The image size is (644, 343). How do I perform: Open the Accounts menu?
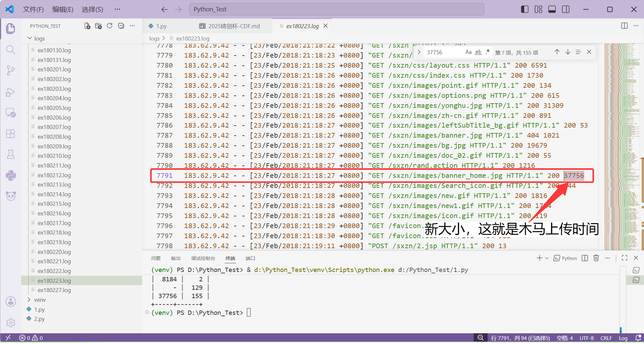(x=11, y=302)
